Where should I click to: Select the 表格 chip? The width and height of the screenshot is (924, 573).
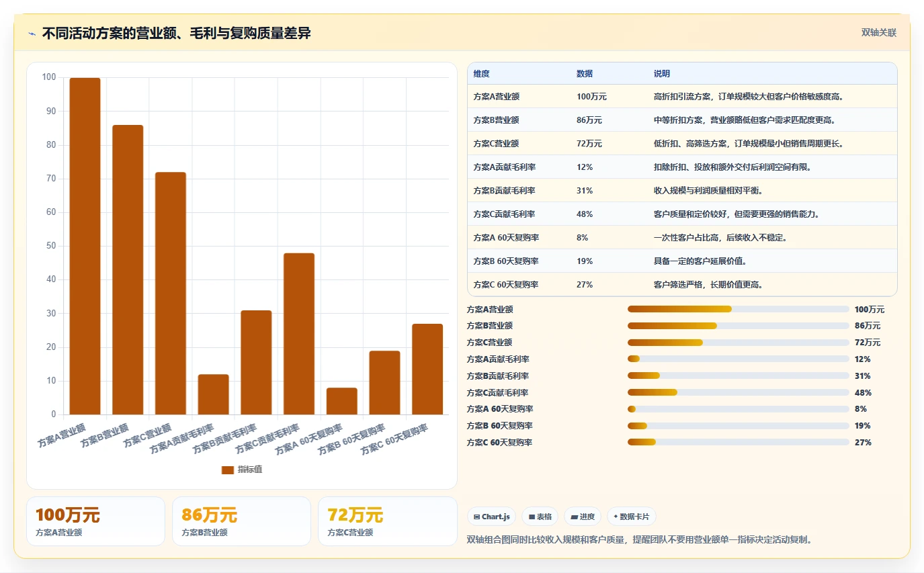point(540,517)
